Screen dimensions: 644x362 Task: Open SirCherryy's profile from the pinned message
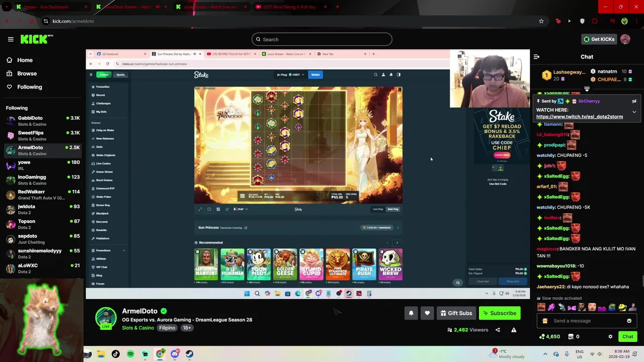589,101
